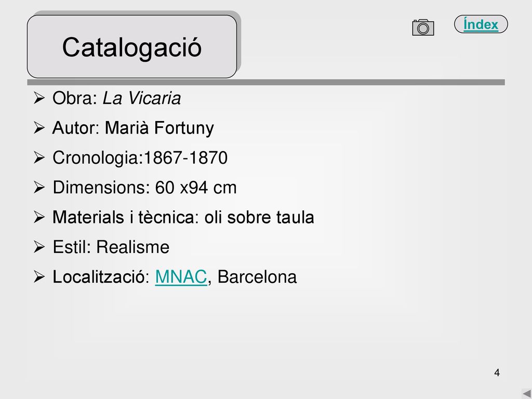Click the arrow bullet beside Autor
This screenshot has height=399, width=532.
click(39, 128)
